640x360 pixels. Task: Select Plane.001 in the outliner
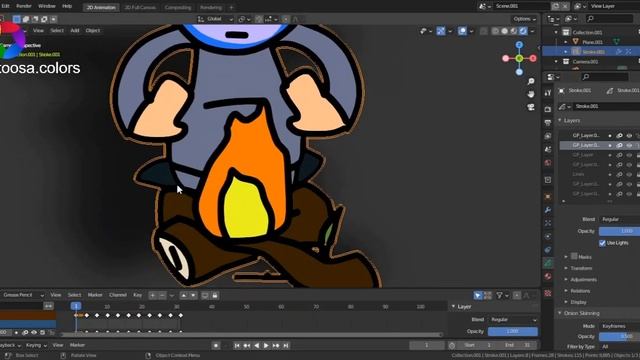[592, 42]
